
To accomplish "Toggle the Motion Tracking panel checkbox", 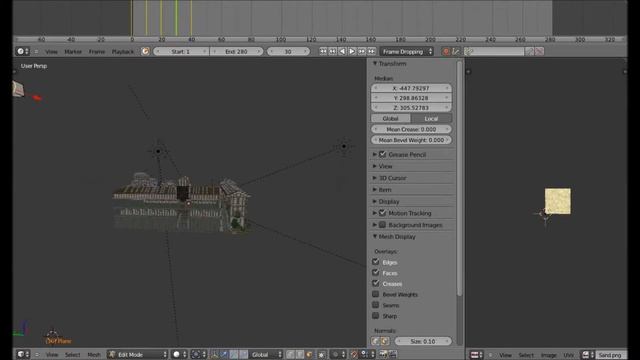I will 382,213.
